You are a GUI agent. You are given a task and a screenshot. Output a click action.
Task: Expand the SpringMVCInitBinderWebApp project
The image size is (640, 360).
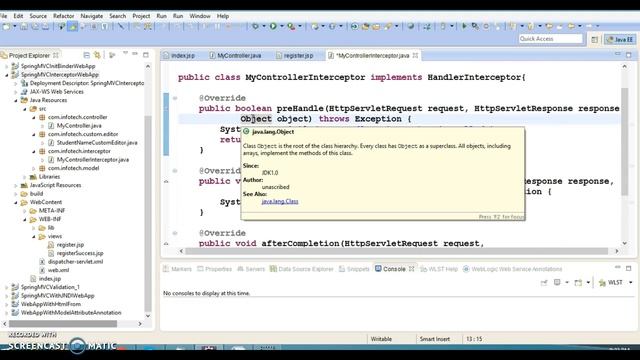[x=7, y=66]
